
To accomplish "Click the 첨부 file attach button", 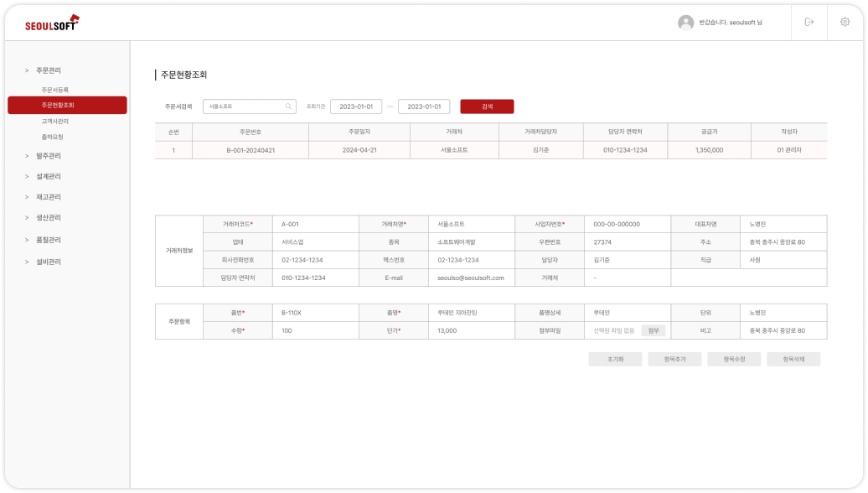I will click(x=654, y=330).
